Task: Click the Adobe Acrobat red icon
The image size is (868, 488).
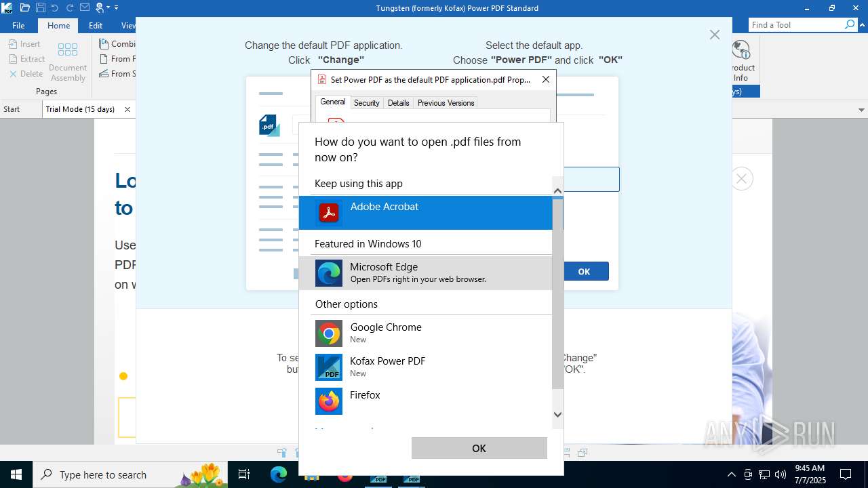Action: (329, 213)
